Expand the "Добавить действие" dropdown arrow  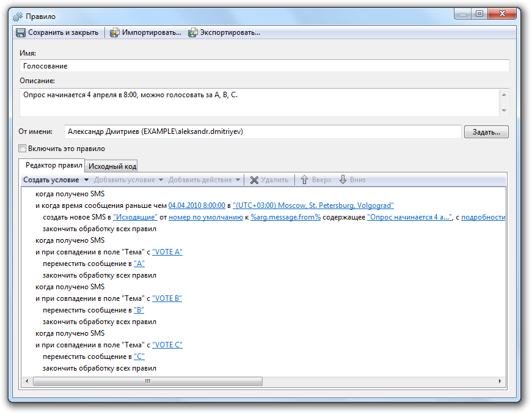(238, 180)
